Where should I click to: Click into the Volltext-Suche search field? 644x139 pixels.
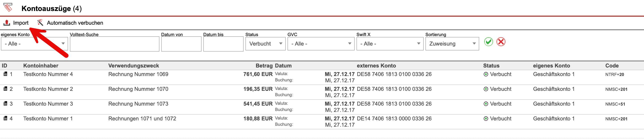point(114,44)
